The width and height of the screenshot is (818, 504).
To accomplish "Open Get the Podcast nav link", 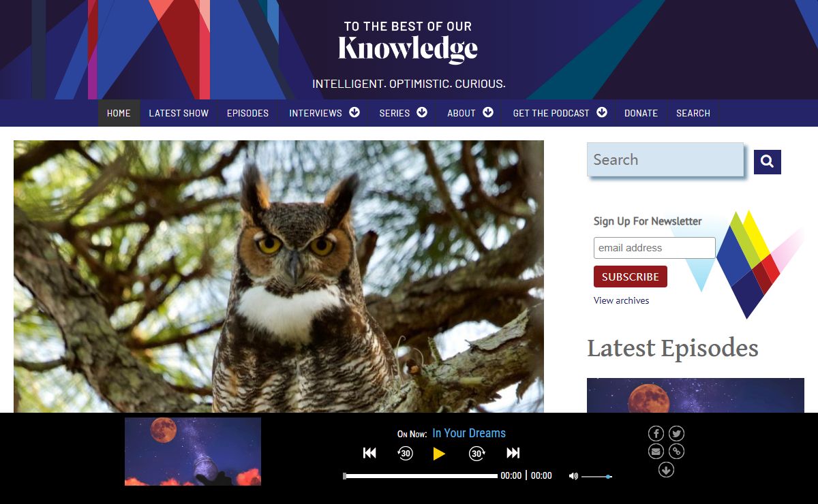I will click(551, 113).
